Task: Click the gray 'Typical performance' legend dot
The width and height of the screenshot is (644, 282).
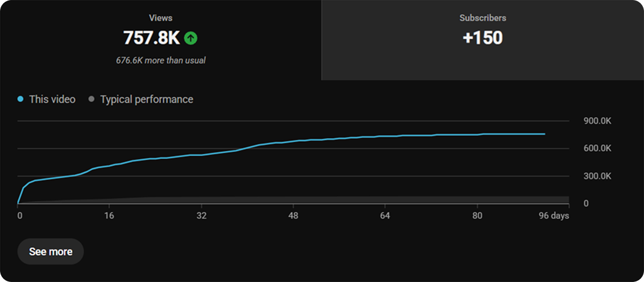Action: pos(91,99)
